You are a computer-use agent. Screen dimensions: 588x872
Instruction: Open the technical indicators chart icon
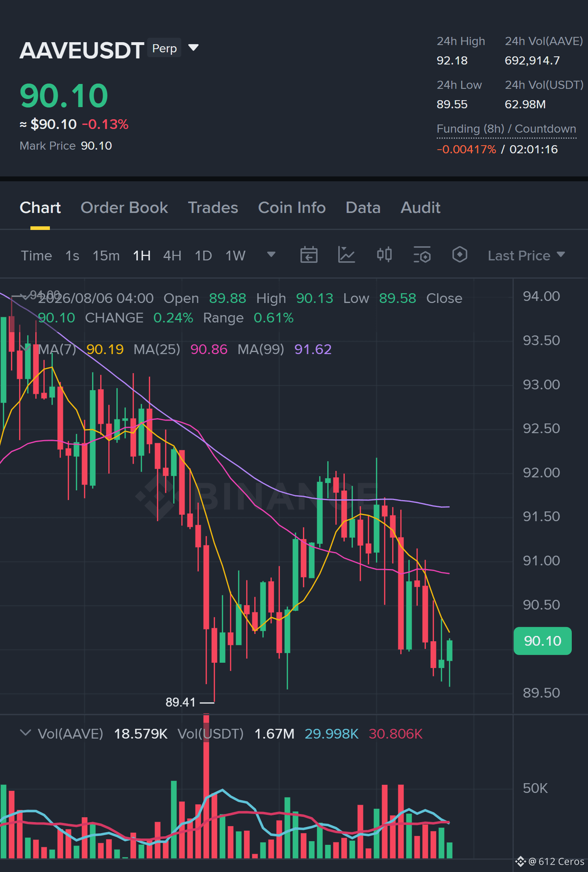[346, 255]
